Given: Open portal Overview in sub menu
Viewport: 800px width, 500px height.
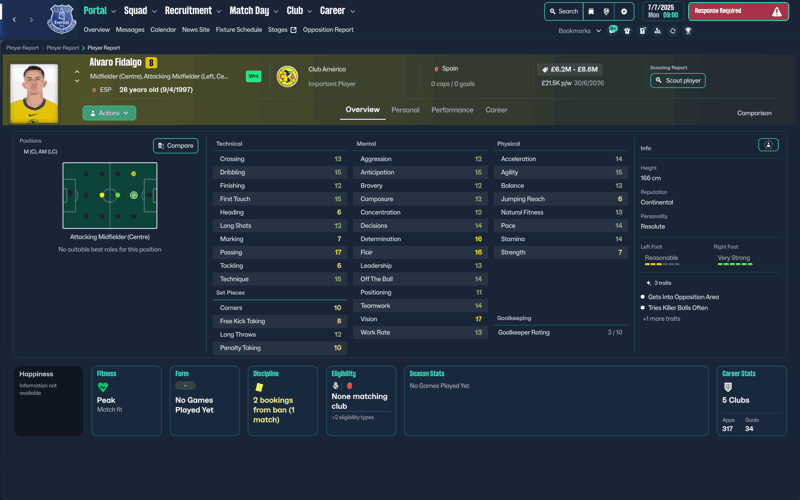Looking at the screenshot, I should 96,30.
